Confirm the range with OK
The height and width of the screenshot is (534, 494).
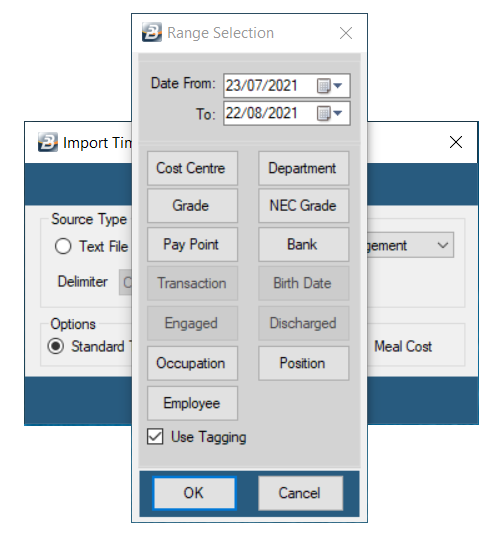click(x=194, y=493)
